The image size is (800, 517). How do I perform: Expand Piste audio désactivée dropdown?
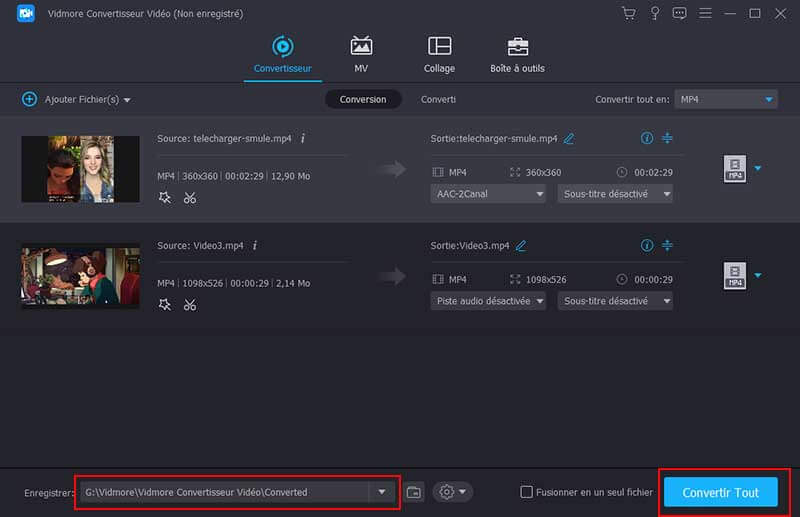(488, 301)
